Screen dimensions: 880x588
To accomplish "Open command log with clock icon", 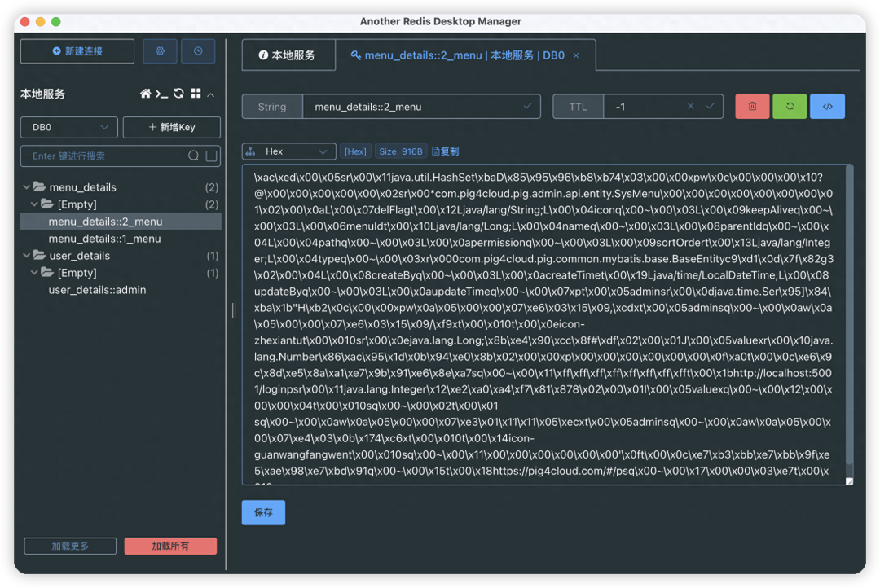I will coord(198,51).
